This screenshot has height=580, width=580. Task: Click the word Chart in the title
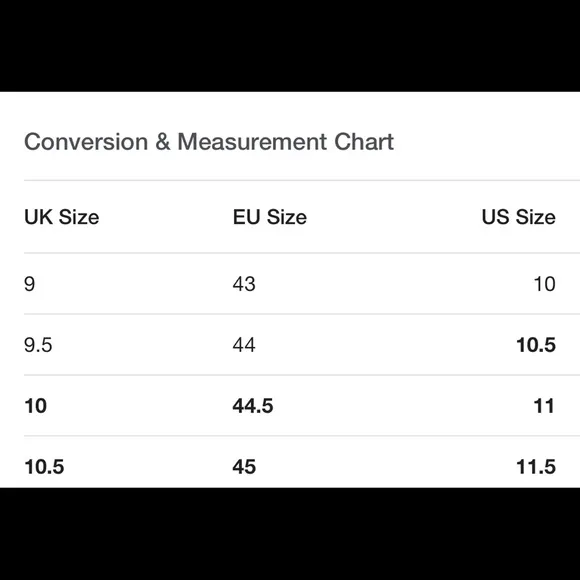coord(364,142)
